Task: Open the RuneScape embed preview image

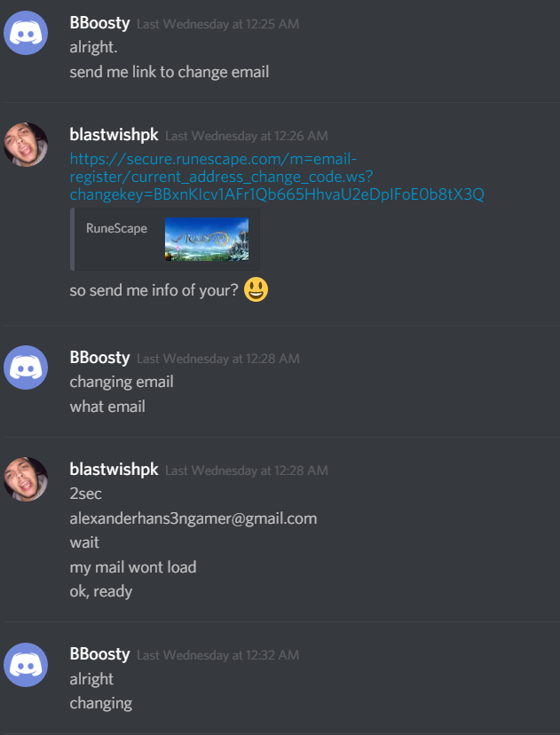Action: [207, 239]
